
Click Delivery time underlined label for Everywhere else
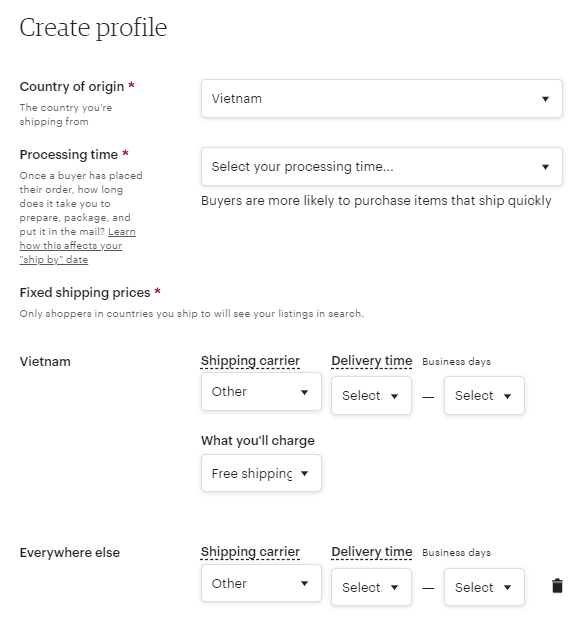[x=372, y=552]
